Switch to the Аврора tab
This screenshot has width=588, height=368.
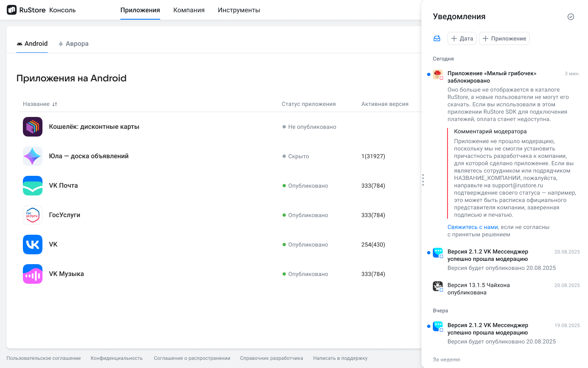[x=73, y=44]
